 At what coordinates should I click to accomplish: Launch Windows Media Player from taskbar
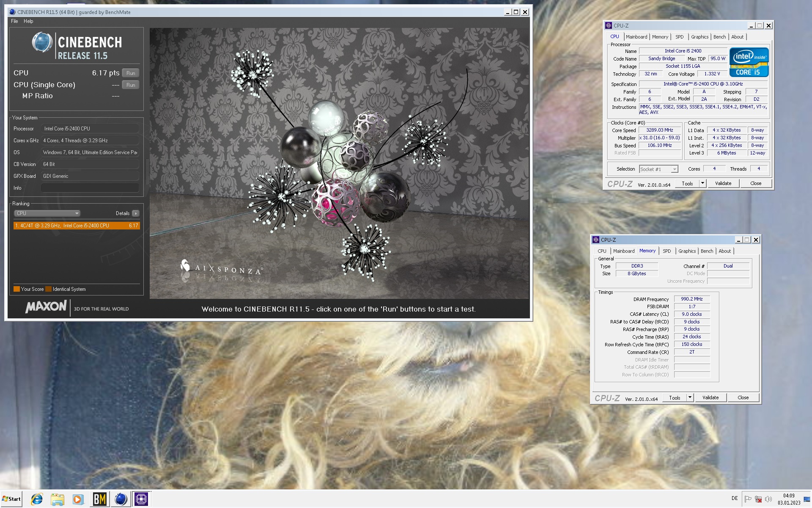pos(78,499)
